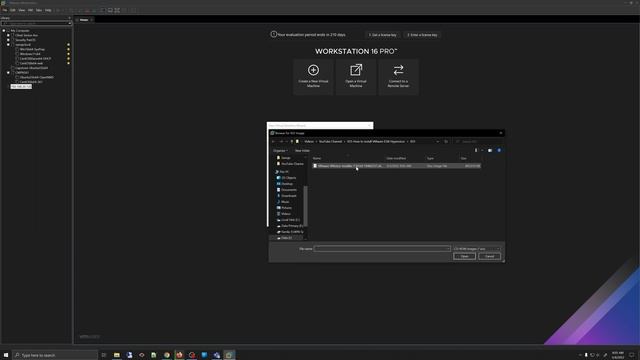
Task: Open Task View from the taskbar
Action: [104, 355]
